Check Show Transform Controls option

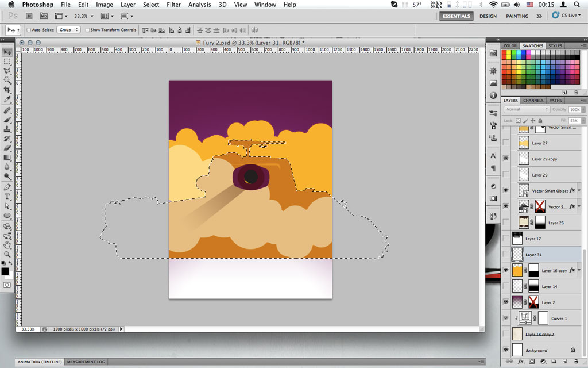[88, 30]
